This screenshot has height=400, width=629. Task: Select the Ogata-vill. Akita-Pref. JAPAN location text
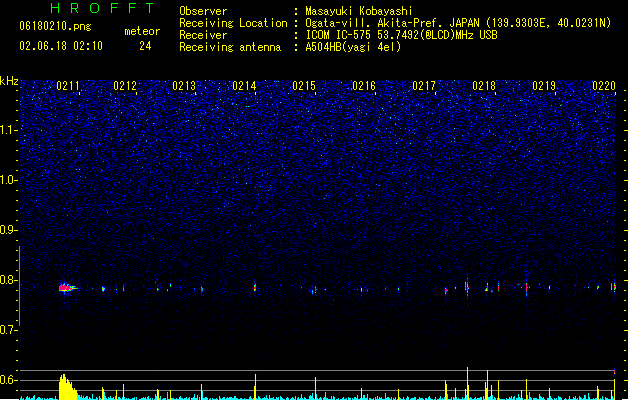[458, 23]
